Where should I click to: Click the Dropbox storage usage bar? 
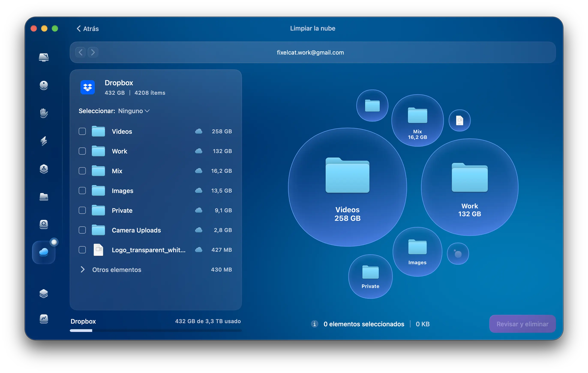[x=156, y=331]
